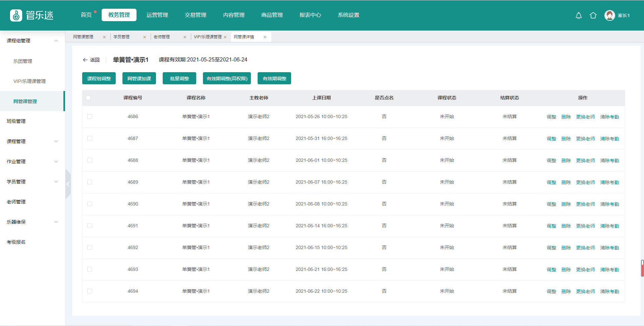Screen dimensions: 644x326
Task: Check the box for course 4686
Action: pyautogui.click(x=90, y=117)
